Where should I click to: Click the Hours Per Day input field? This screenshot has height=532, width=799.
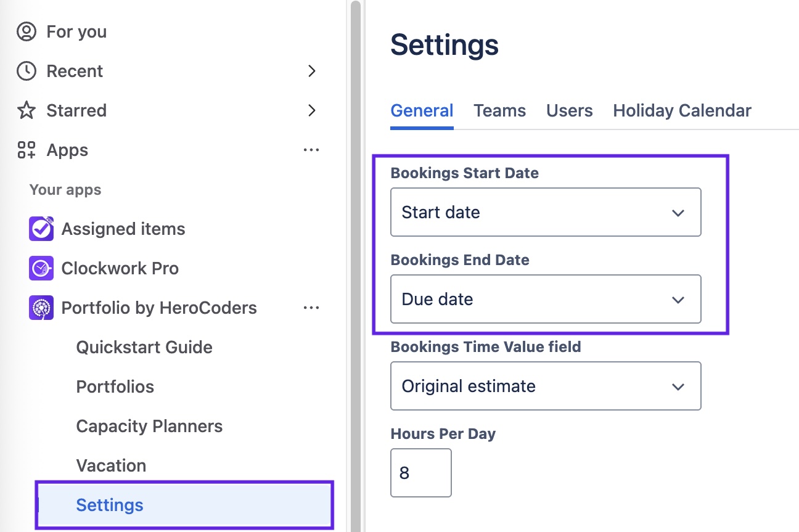pyautogui.click(x=420, y=473)
